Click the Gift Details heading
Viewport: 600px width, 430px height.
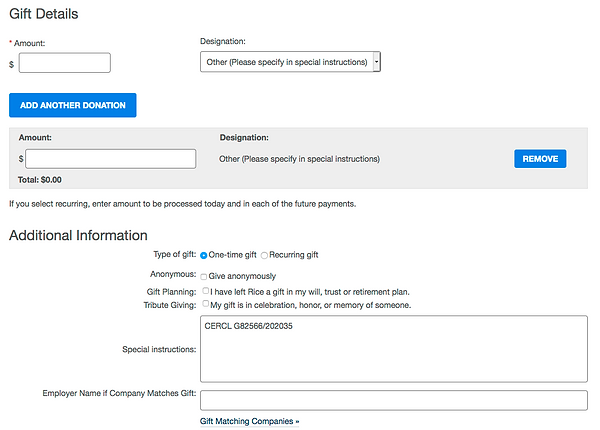coord(44,14)
